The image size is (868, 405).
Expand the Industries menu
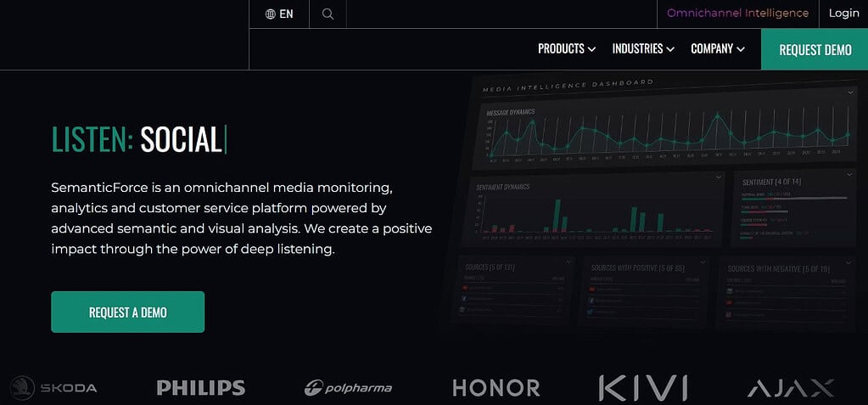643,48
